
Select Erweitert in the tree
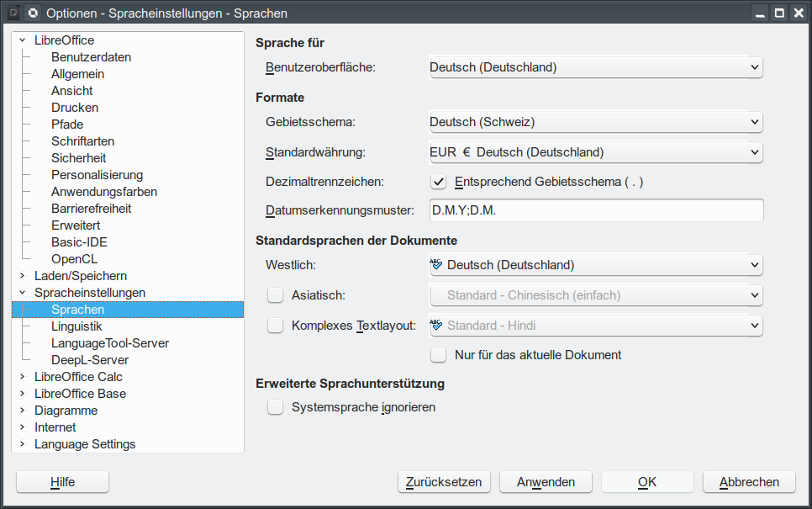76,225
